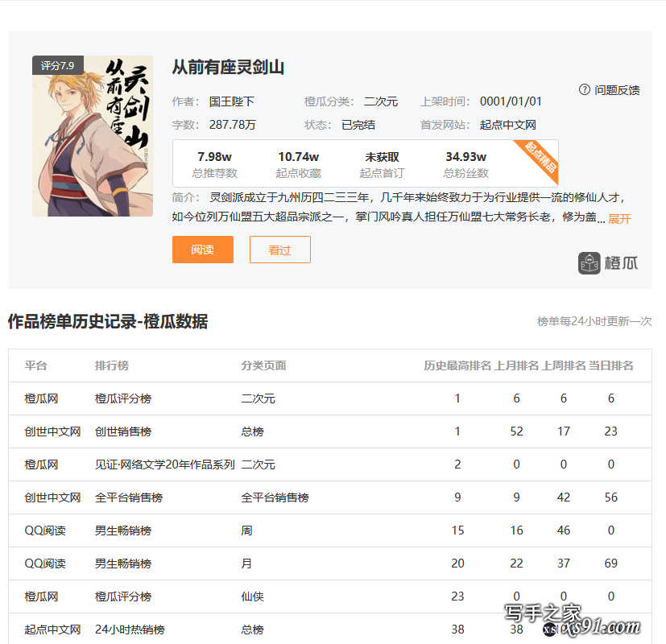Click the 20 历史最高排名 value
This screenshot has height=644, width=666.
[457, 563]
